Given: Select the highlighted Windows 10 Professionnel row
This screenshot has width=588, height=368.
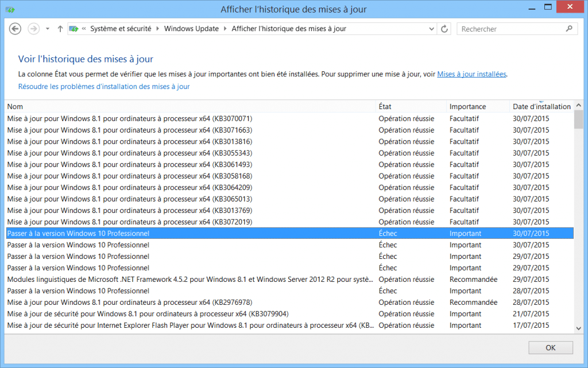Looking at the screenshot, I should pyautogui.click(x=289, y=233).
